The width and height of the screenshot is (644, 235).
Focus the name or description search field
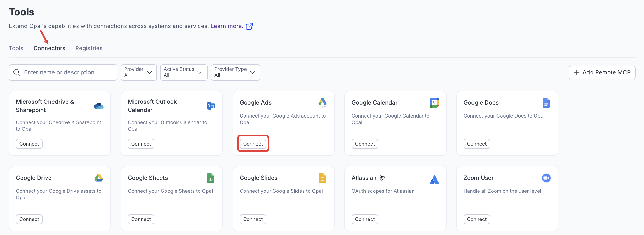point(63,72)
